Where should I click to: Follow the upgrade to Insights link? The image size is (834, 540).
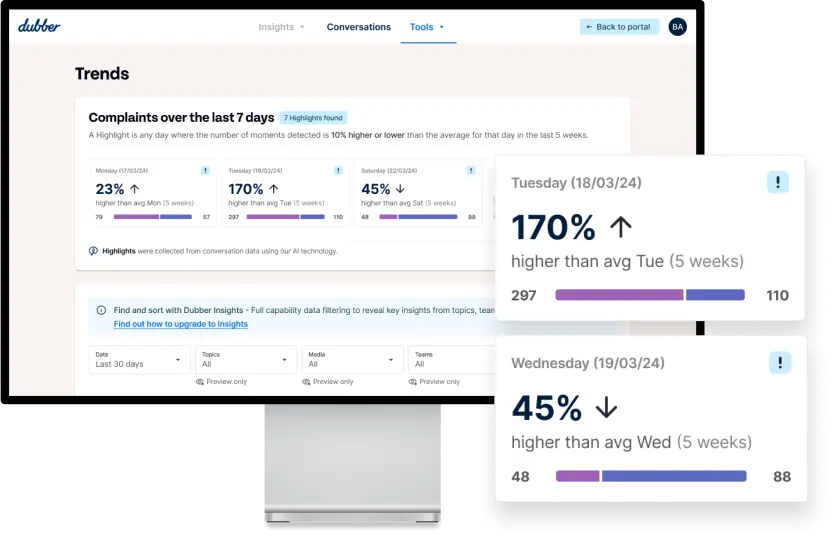pyautogui.click(x=181, y=324)
